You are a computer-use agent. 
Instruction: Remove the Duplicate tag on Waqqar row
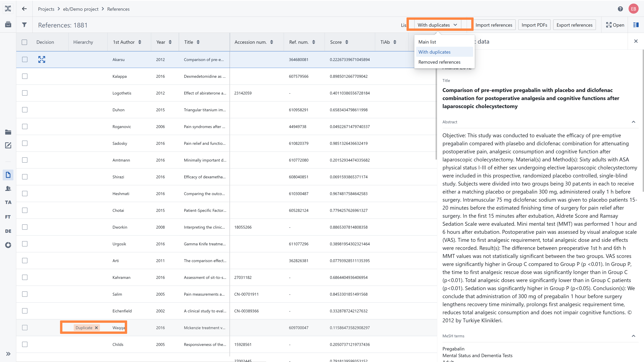(96, 328)
